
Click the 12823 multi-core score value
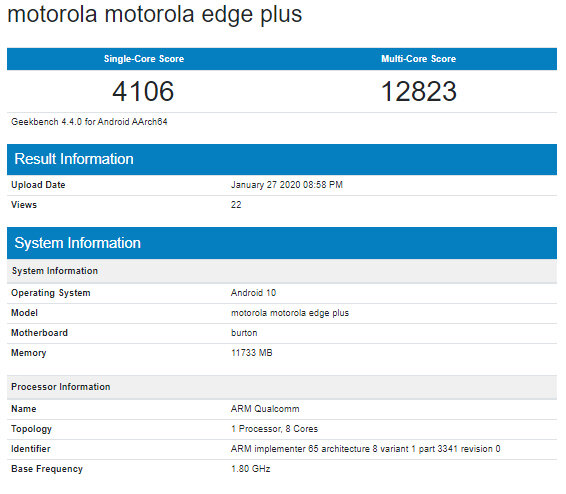click(419, 91)
